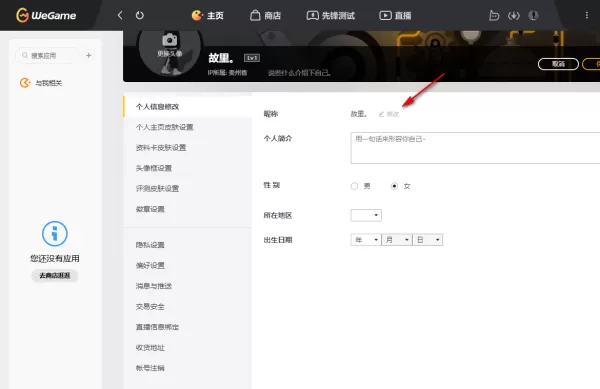Image resolution: width=600 pixels, height=389 pixels.
Task: Click the profile intro placeholder under the nickname
Action: click(x=299, y=73)
